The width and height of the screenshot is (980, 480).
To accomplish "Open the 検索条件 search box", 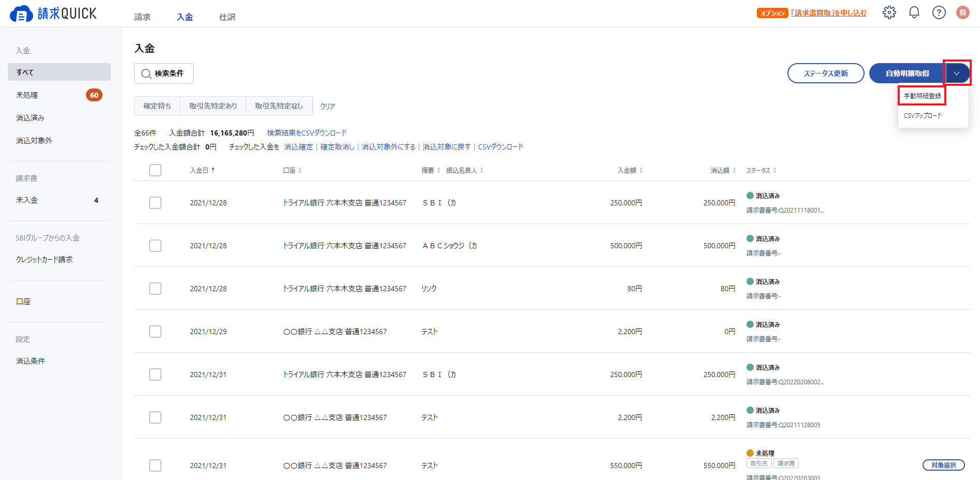I will pos(164,73).
